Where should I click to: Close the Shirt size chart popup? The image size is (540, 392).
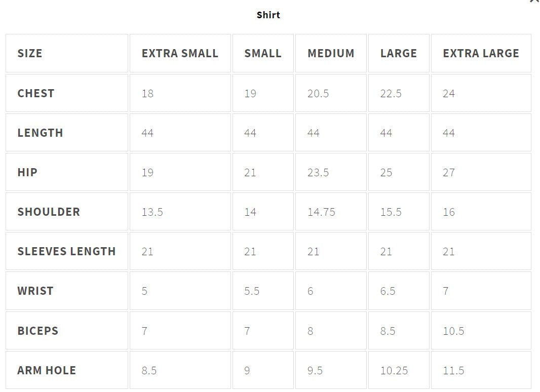[x=534, y=2]
